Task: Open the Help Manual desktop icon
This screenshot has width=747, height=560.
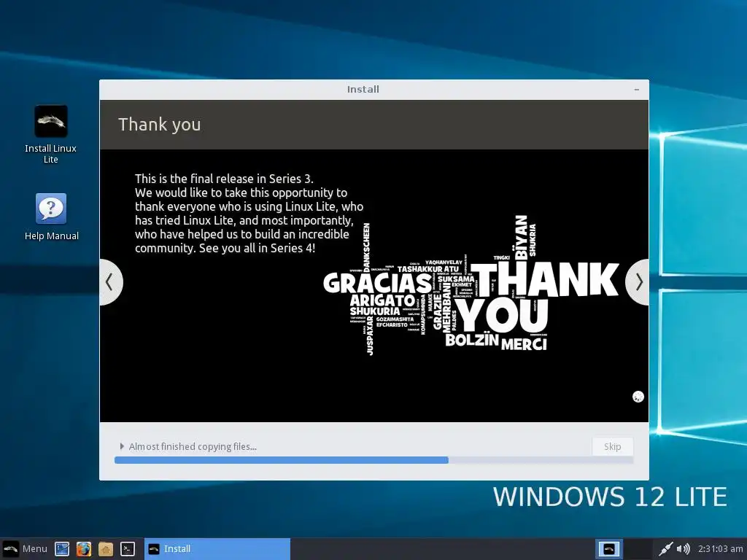Action: (51, 217)
